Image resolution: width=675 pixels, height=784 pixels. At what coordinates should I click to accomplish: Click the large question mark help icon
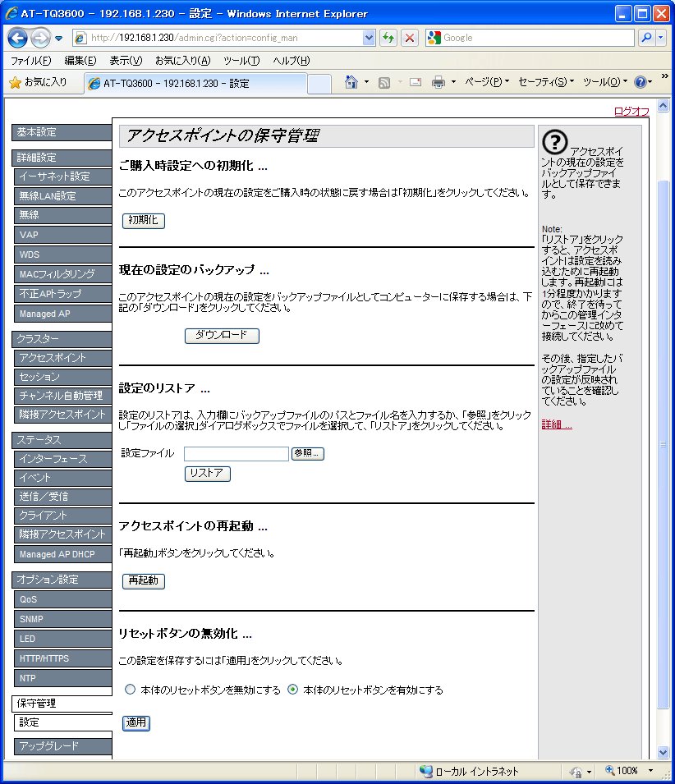pyautogui.click(x=555, y=142)
